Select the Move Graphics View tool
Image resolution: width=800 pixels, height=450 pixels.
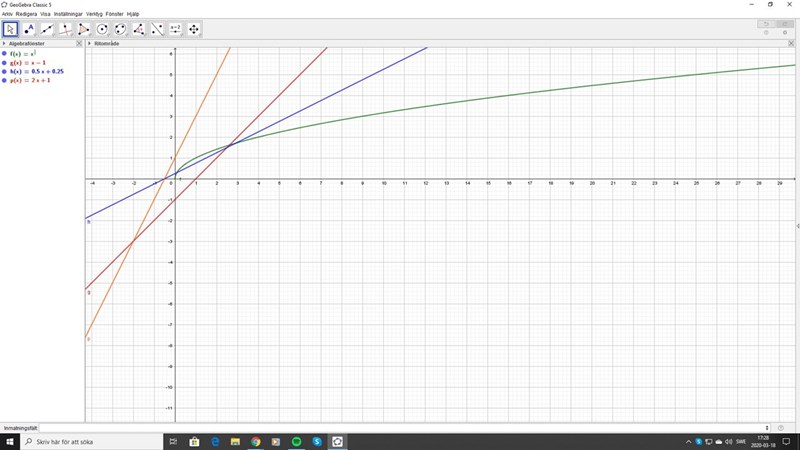194,29
